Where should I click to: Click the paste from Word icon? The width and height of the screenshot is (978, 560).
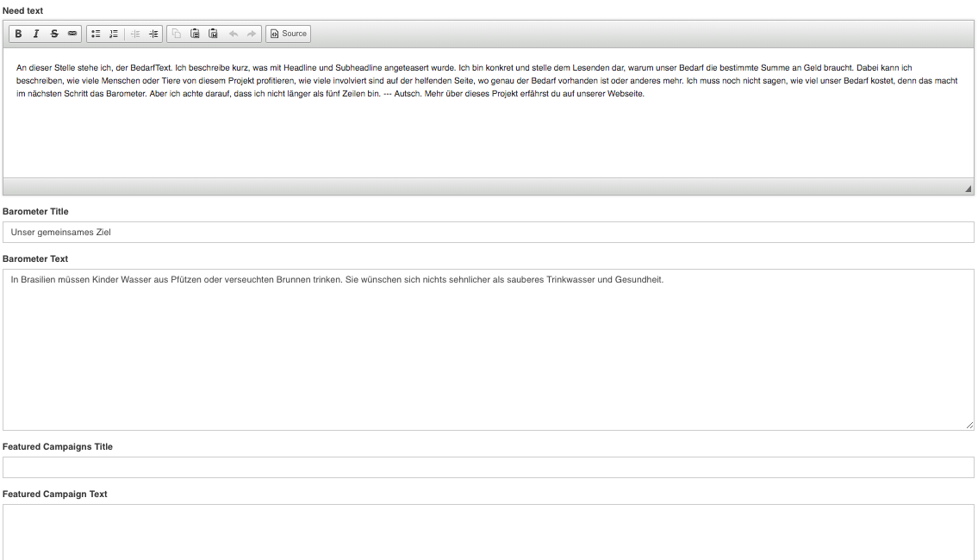pyautogui.click(x=213, y=34)
